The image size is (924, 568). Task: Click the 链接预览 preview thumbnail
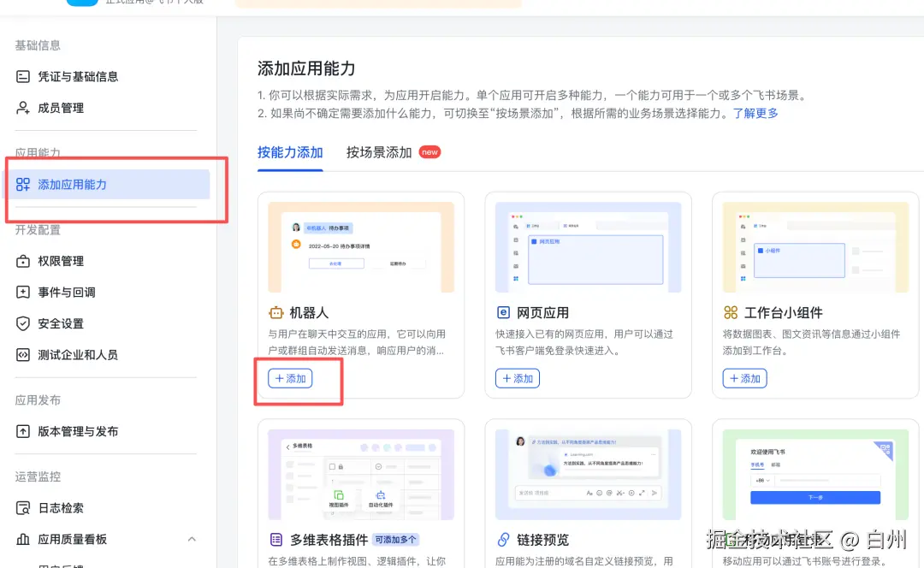589,475
